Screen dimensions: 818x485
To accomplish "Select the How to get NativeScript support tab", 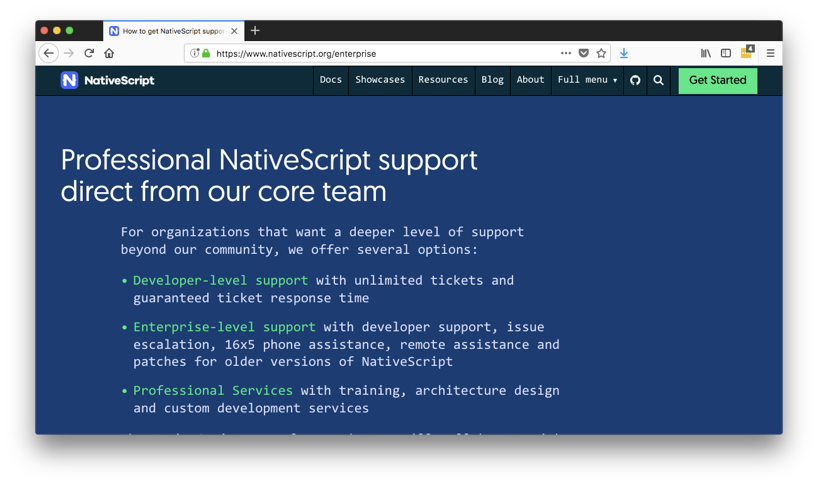I will coord(174,31).
